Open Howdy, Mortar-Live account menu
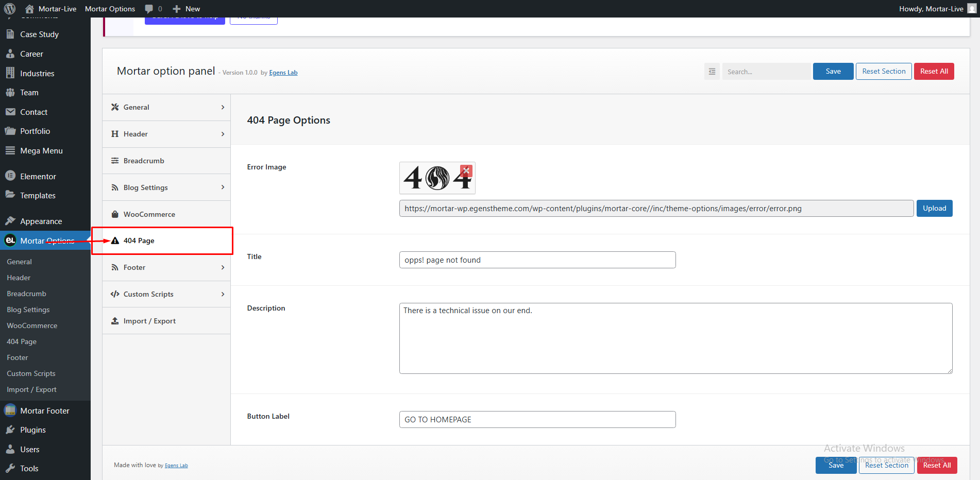 click(x=936, y=9)
